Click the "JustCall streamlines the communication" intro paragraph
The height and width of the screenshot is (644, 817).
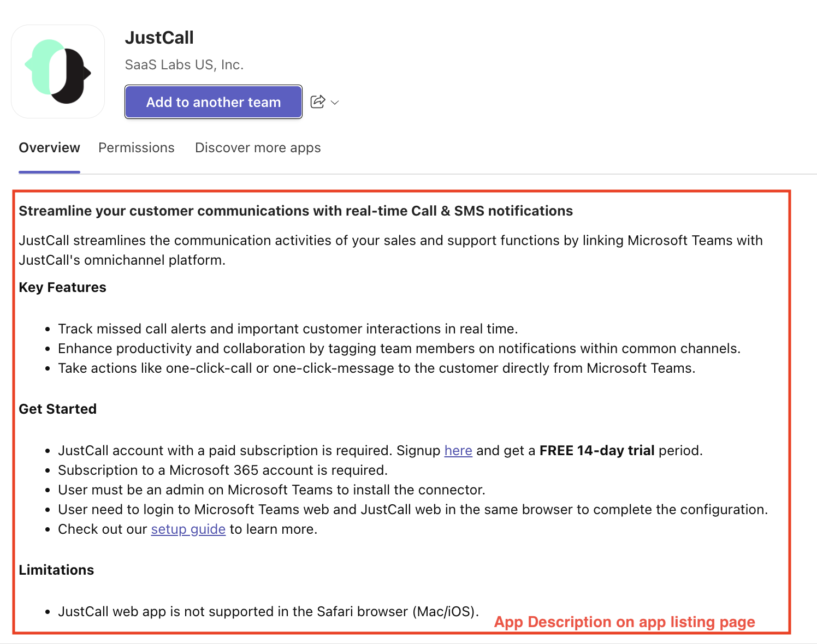click(x=390, y=251)
